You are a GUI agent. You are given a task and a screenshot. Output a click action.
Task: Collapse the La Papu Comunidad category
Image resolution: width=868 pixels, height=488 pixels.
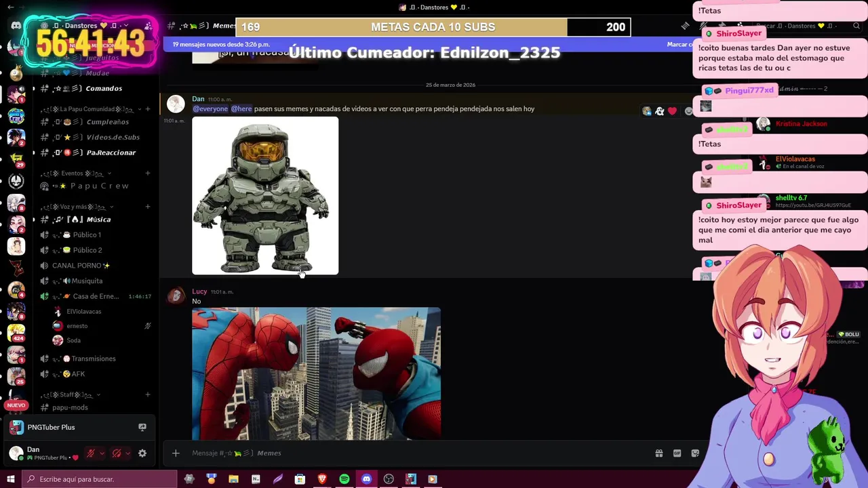(x=90, y=109)
